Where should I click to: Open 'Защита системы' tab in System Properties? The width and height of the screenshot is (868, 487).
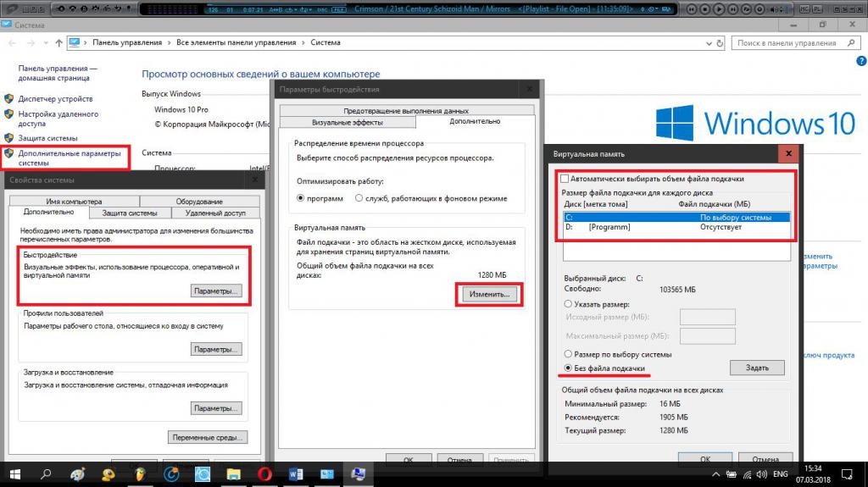tap(130, 213)
